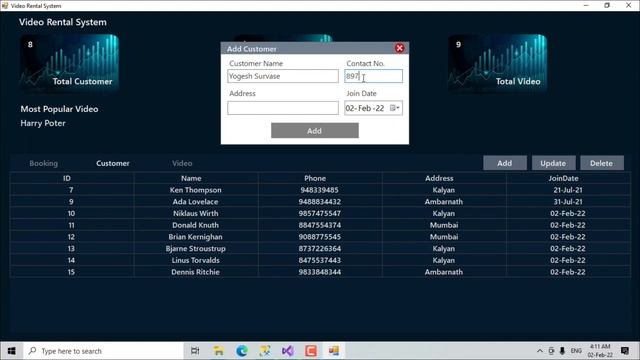
Task: Close the Add Customer dialog
Action: click(x=400, y=48)
